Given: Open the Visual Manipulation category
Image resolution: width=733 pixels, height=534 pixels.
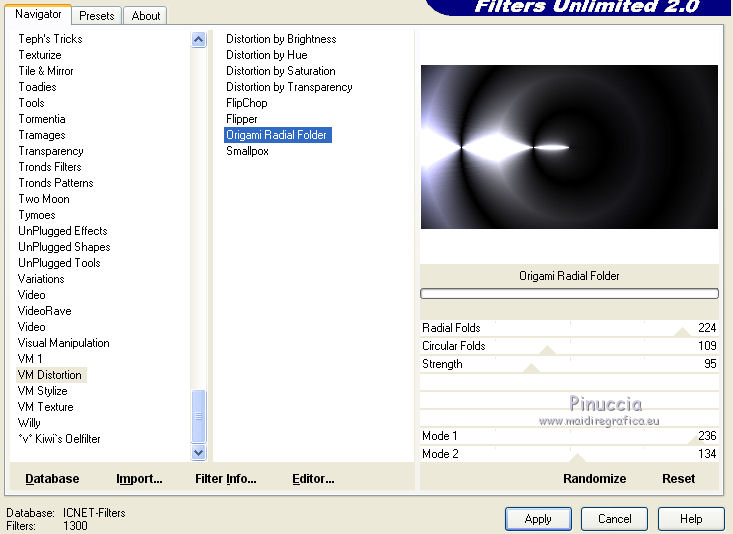Looking at the screenshot, I should click(63, 343).
